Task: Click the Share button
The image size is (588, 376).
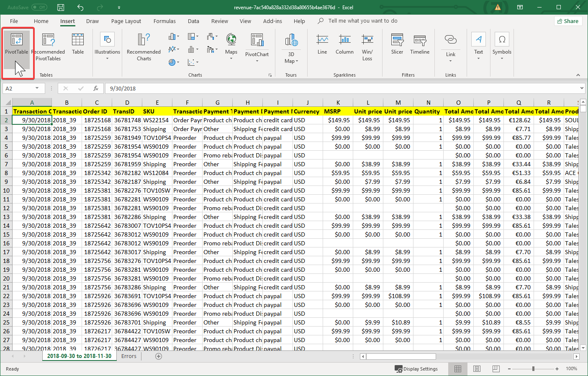Action: 568,21
